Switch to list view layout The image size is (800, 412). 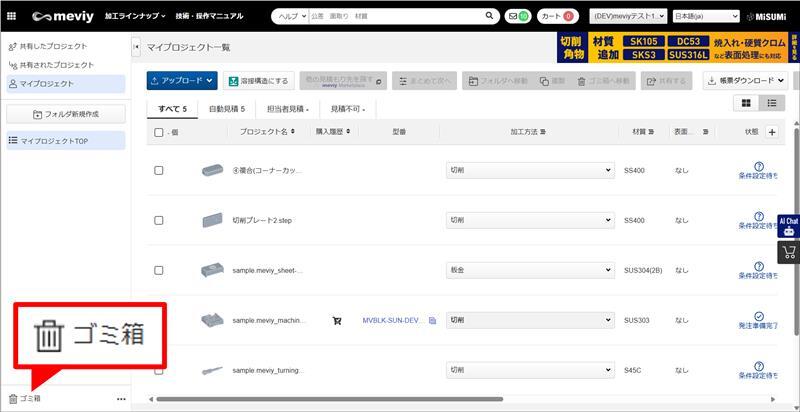point(772,103)
